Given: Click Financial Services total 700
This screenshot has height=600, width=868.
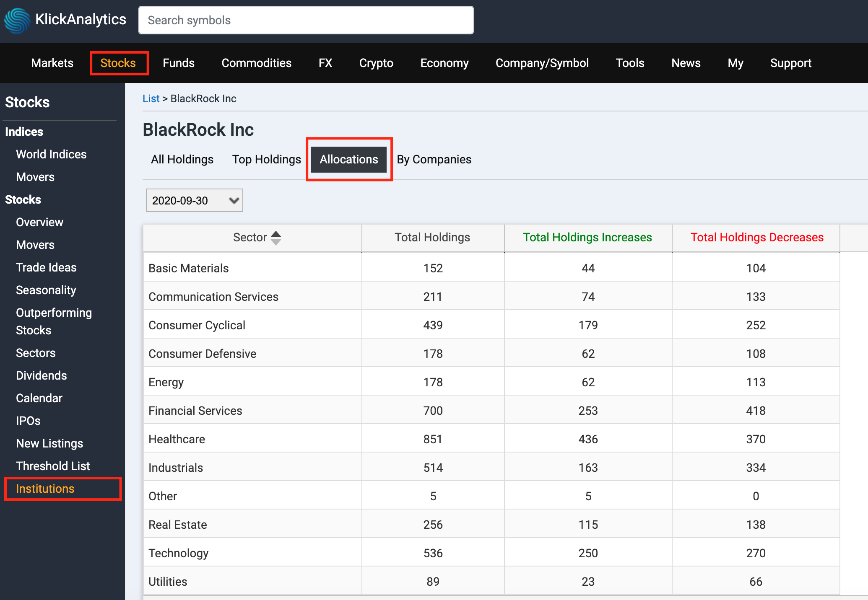Looking at the screenshot, I should click(x=433, y=411).
